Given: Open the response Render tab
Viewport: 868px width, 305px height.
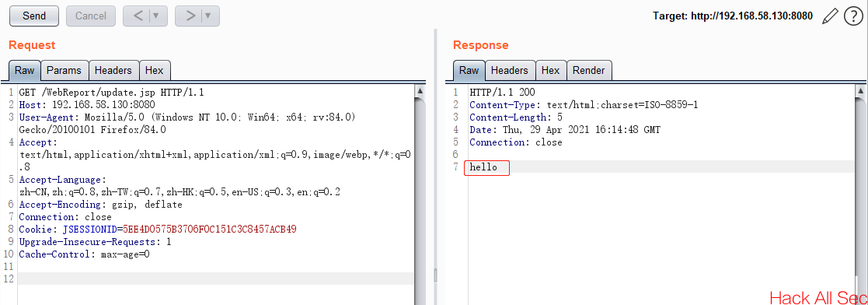Looking at the screenshot, I should click(589, 71).
